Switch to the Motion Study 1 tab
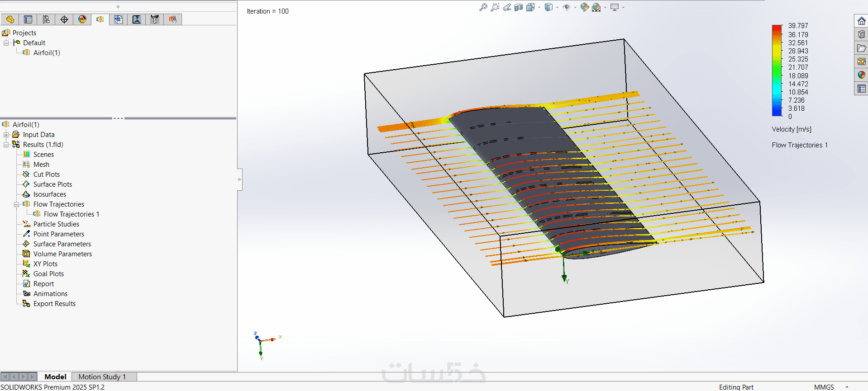 pyautogui.click(x=102, y=377)
